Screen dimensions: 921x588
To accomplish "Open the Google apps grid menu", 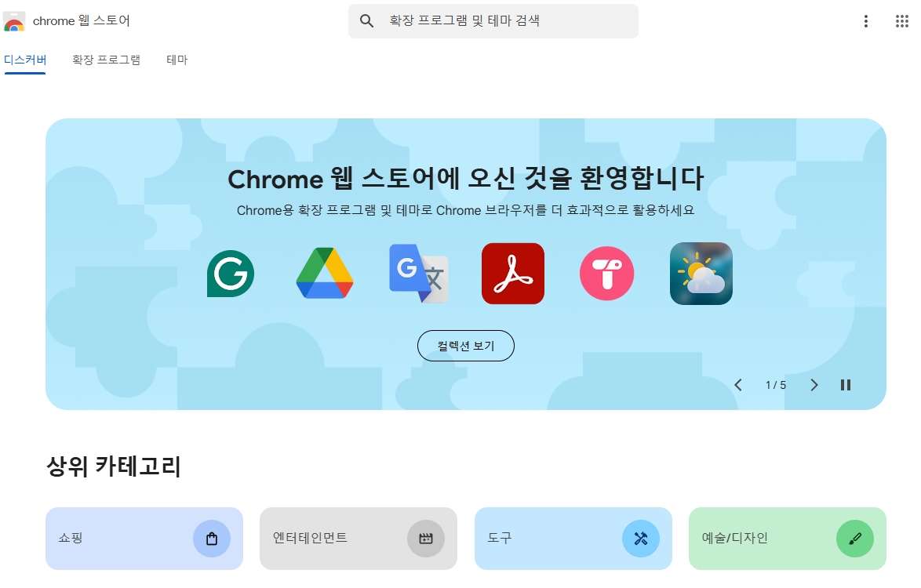I will [901, 21].
